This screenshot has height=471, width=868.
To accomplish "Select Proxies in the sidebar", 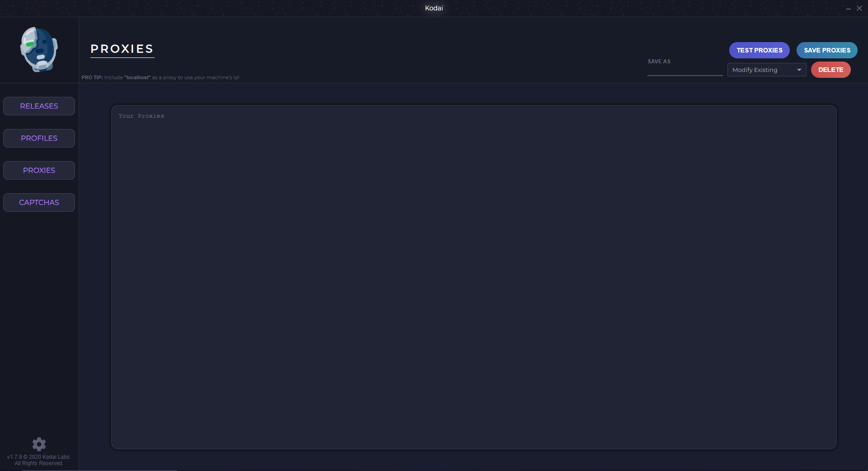I will pyautogui.click(x=39, y=170).
